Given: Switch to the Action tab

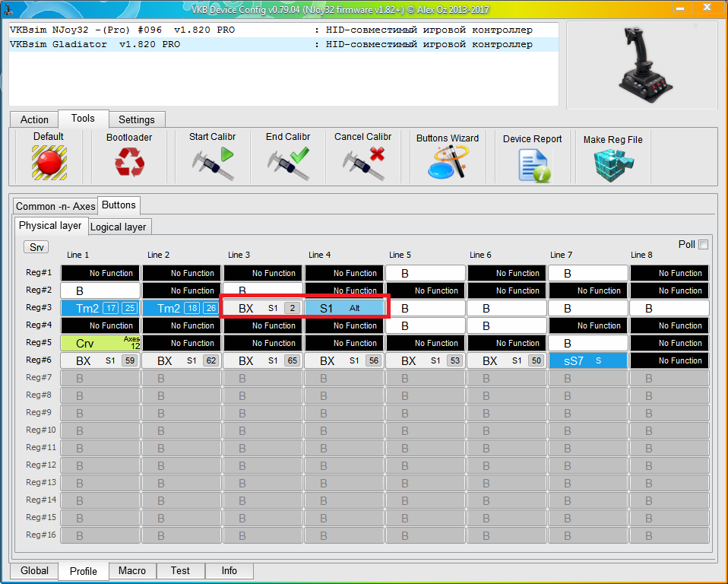Looking at the screenshot, I should [x=34, y=119].
